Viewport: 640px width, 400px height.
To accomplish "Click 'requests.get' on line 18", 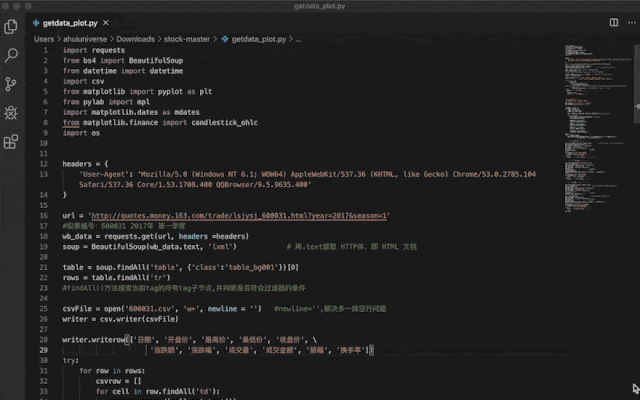I will pos(127,236).
